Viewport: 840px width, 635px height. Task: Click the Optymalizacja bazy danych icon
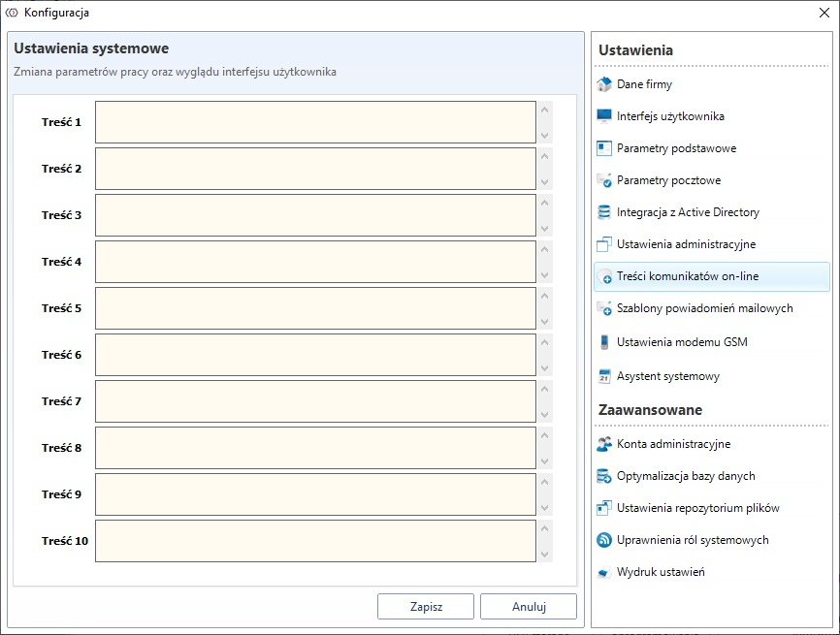coord(604,476)
